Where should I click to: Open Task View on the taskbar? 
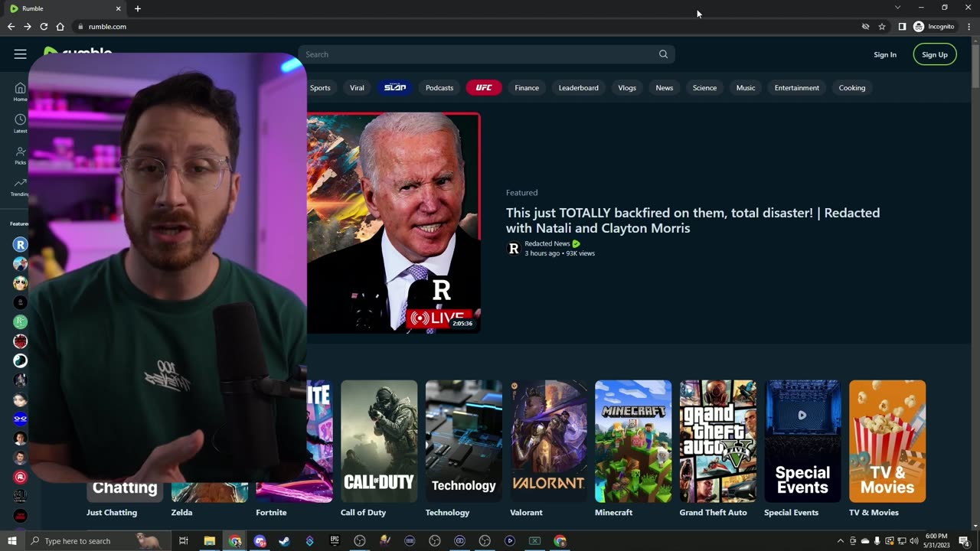[x=184, y=541]
